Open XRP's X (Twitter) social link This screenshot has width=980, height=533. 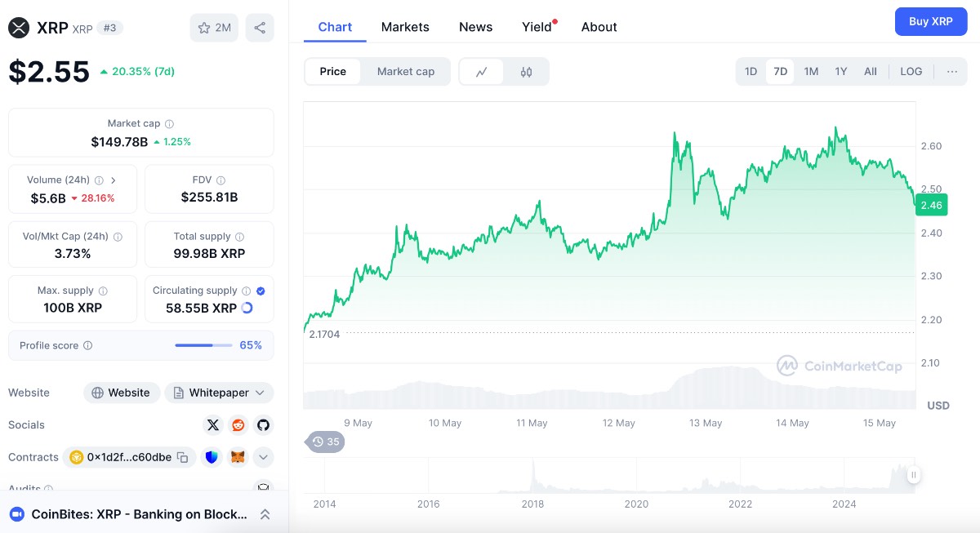pyautogui.click(x=213, y=424)
